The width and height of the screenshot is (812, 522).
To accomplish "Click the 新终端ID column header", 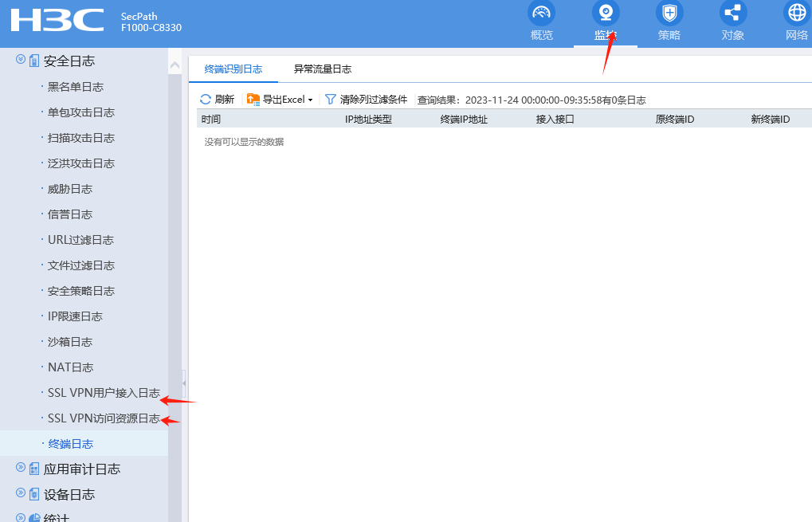I will click(x=771, y=119).
